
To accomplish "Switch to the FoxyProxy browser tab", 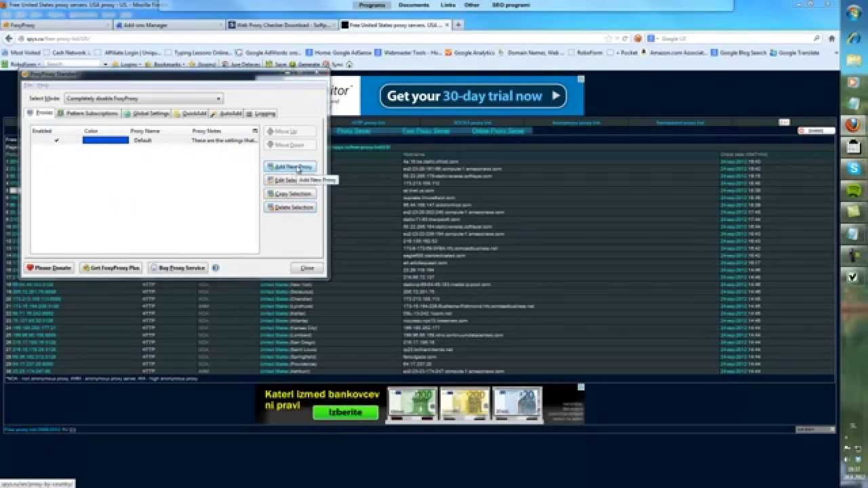I will click(x=56, y=25).
